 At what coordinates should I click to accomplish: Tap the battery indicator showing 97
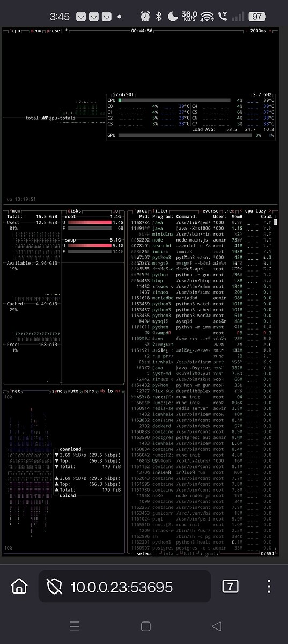pos(257,17)
